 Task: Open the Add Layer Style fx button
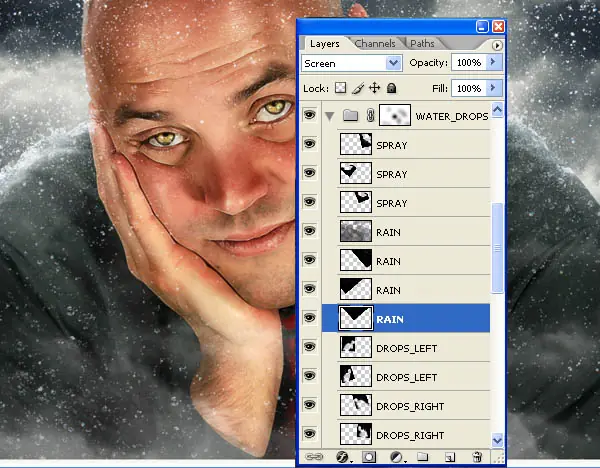(342, 457)
